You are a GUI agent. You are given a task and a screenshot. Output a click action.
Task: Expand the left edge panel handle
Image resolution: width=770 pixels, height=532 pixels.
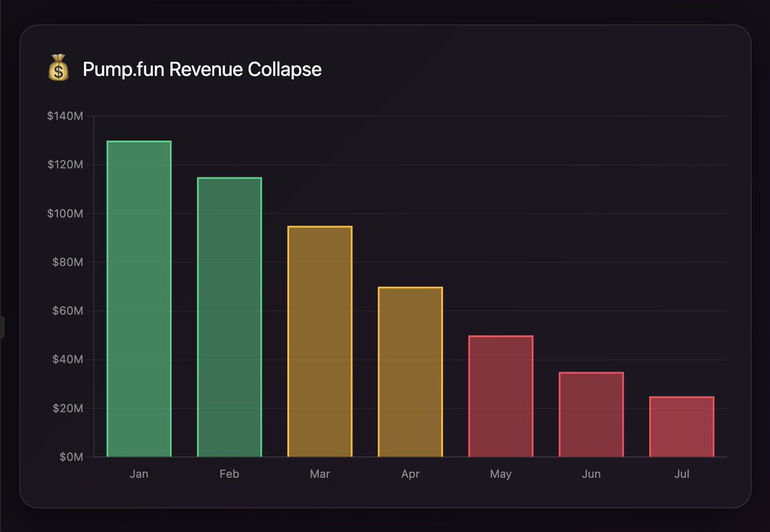[3, 329]
